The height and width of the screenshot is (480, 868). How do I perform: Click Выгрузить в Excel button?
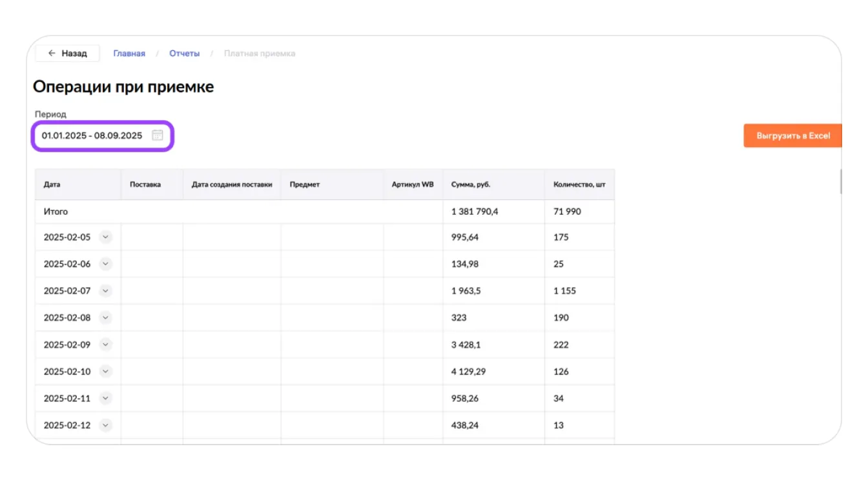(792, 136)
